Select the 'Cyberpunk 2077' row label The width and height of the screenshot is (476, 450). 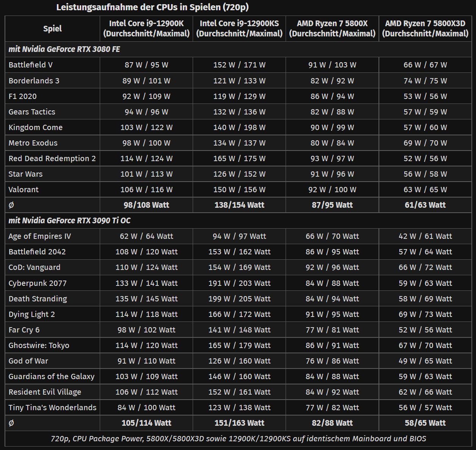point(38,283)
